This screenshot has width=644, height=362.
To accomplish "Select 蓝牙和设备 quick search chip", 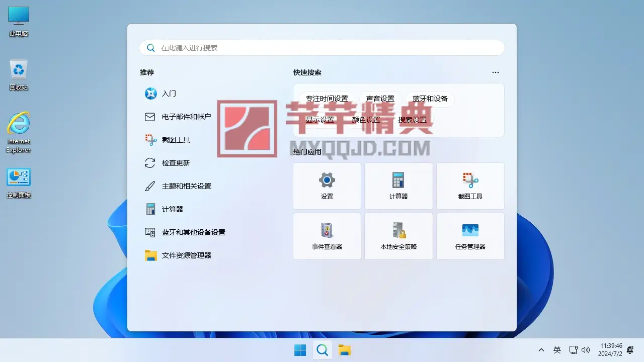I will coord(430,99).
